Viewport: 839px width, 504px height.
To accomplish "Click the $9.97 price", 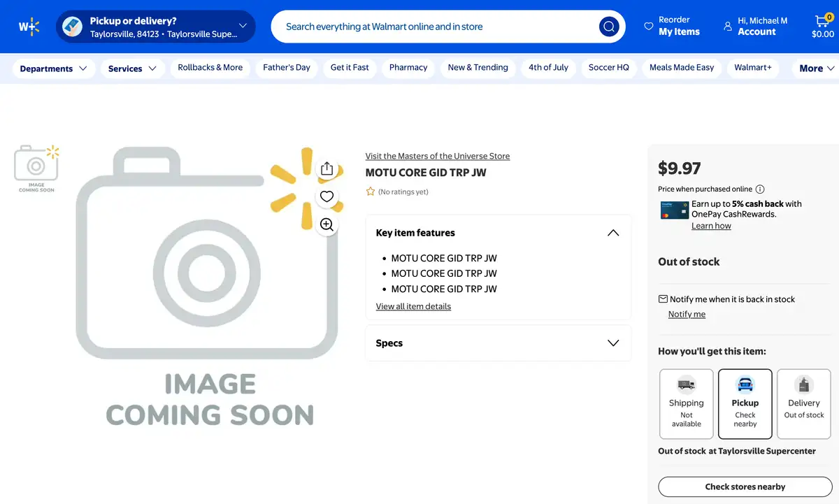I will (x=680, y=168).
